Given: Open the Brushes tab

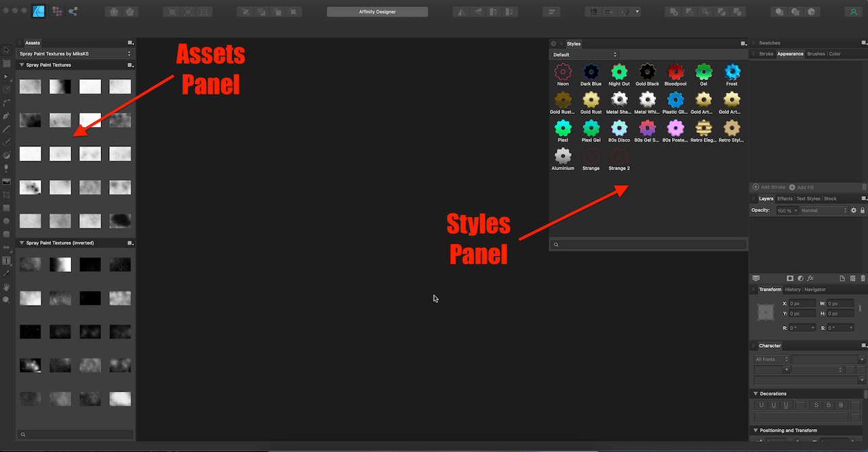Looking at the screenshot, I should 816,54.
